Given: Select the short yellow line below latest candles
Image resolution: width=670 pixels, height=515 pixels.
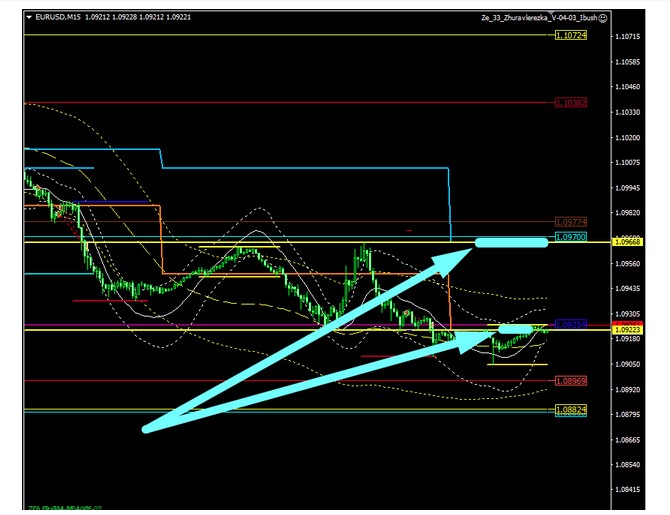Looking at the screenshot, I should [517, 364].
